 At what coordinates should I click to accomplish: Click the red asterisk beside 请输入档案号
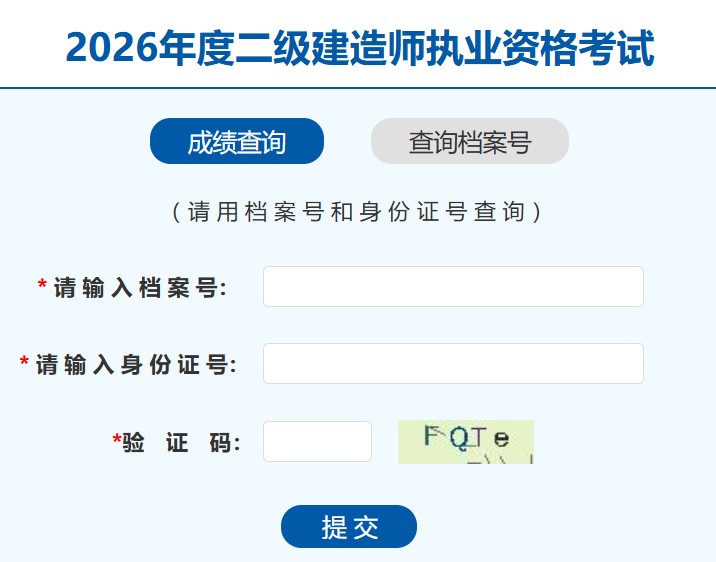click(x=42, y=284)
